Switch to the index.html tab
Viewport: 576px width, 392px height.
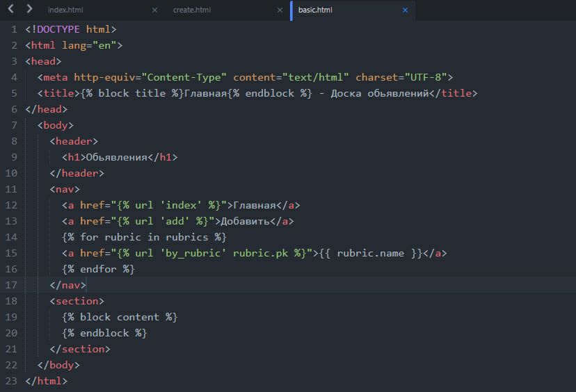click(65, 10)
